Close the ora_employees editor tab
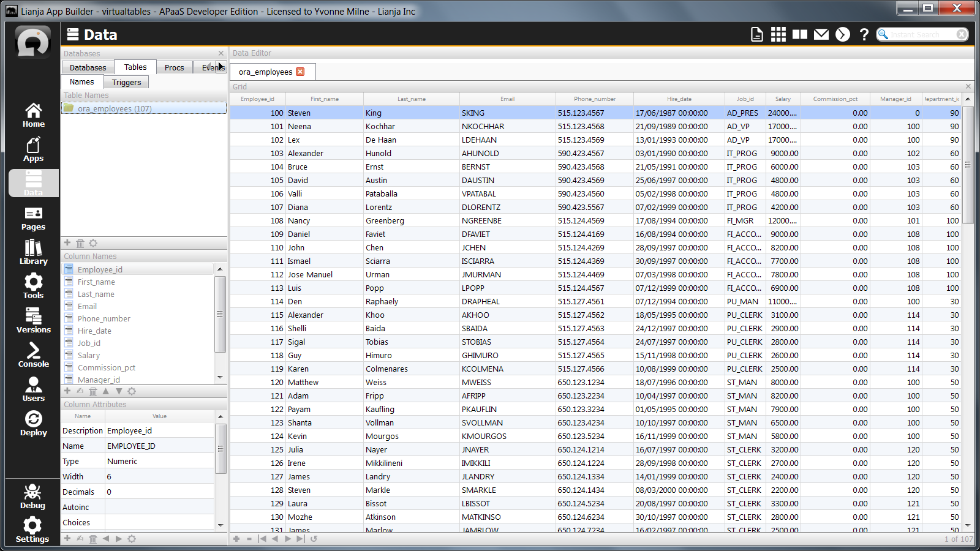980x551 pixels. tap(300, 72)
